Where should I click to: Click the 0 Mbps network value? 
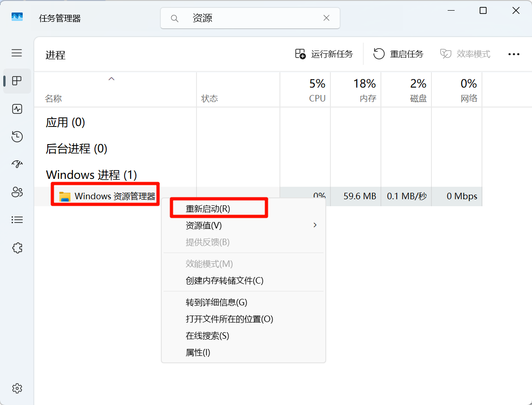coord(462,196)
